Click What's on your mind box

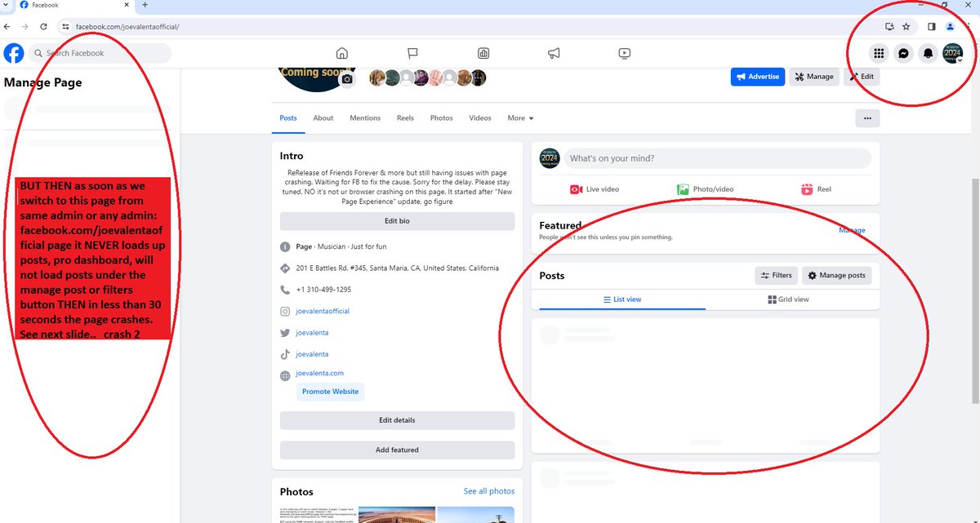[718, 158]
